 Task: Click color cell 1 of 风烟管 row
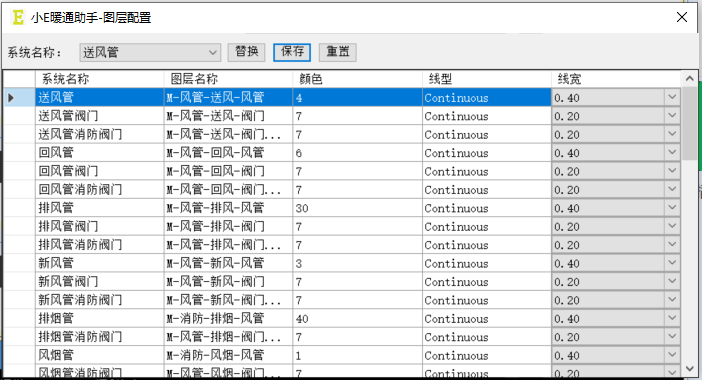(357, 355)
